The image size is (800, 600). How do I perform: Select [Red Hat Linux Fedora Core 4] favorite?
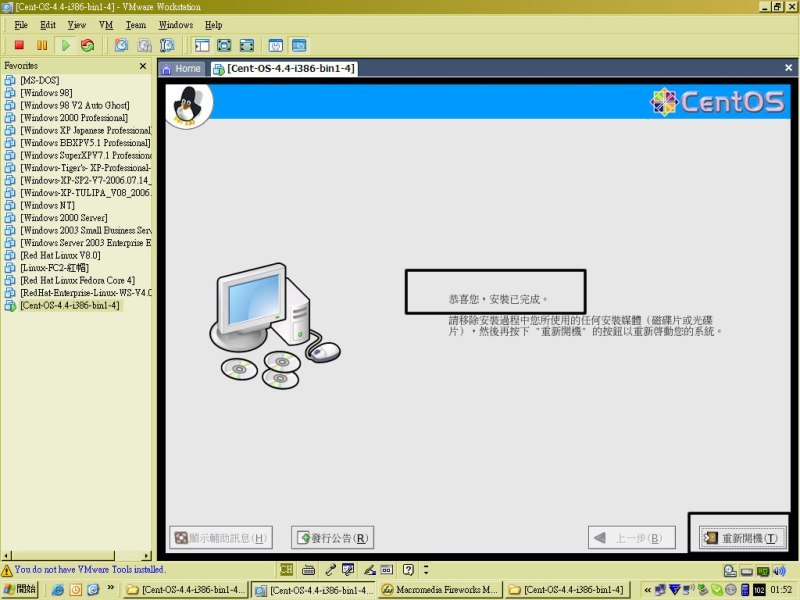pos(78,280)
